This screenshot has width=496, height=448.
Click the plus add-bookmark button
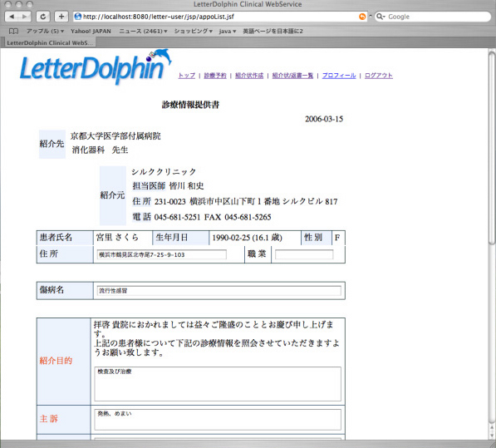(61, 17)
